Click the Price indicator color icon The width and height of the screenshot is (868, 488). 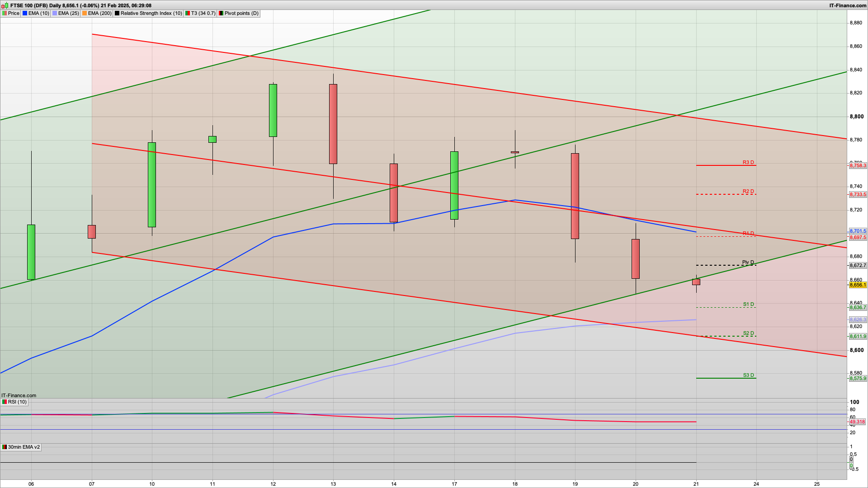pos(5,13)
